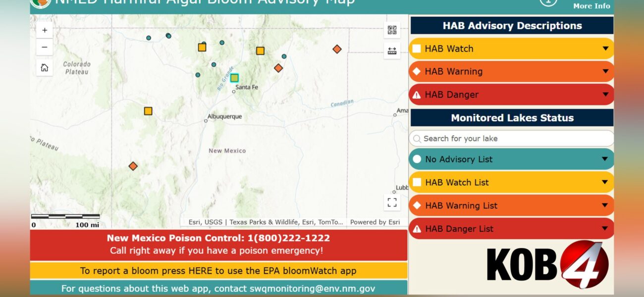
Task: Zoom out of the map with minus button
Action: tap(45, 48)
